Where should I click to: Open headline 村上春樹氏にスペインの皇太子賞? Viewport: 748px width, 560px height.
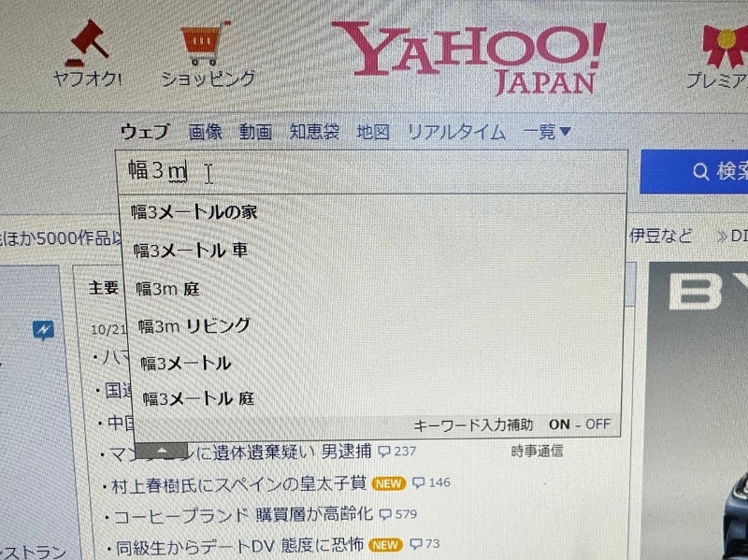[x=238, y=484]
